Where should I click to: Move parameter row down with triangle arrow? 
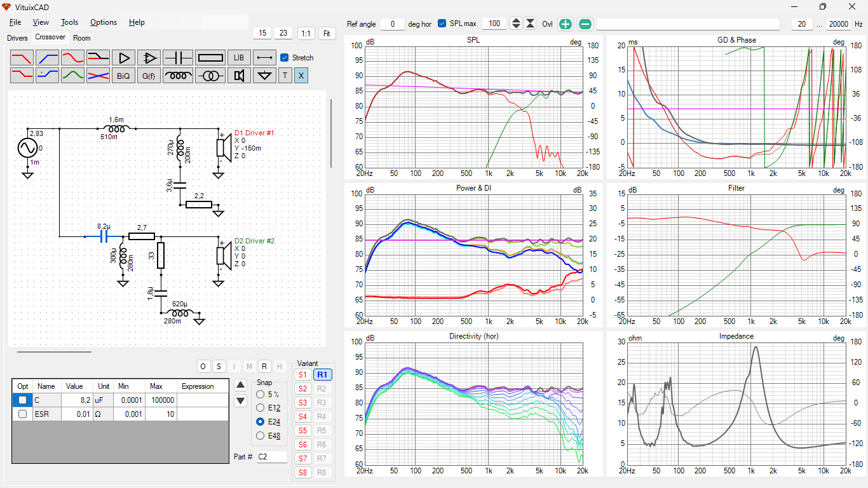pos(240,401)
